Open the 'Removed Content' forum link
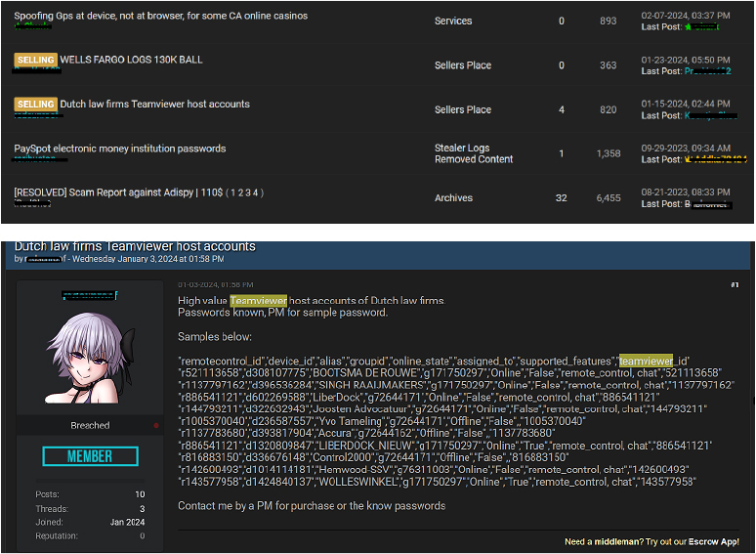Screen dimensions: 756x554 tap(474, 159)
